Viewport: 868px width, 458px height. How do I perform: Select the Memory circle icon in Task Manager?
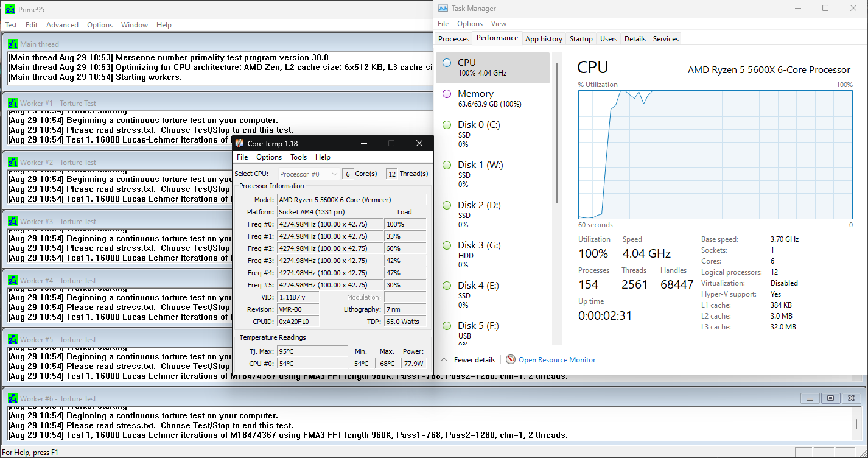tap(447, 93)
